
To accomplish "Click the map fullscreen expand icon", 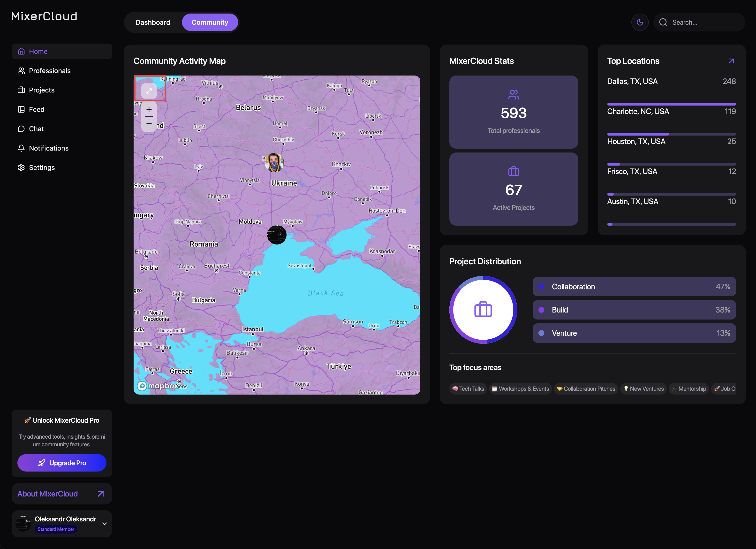I will coord(149,91).
